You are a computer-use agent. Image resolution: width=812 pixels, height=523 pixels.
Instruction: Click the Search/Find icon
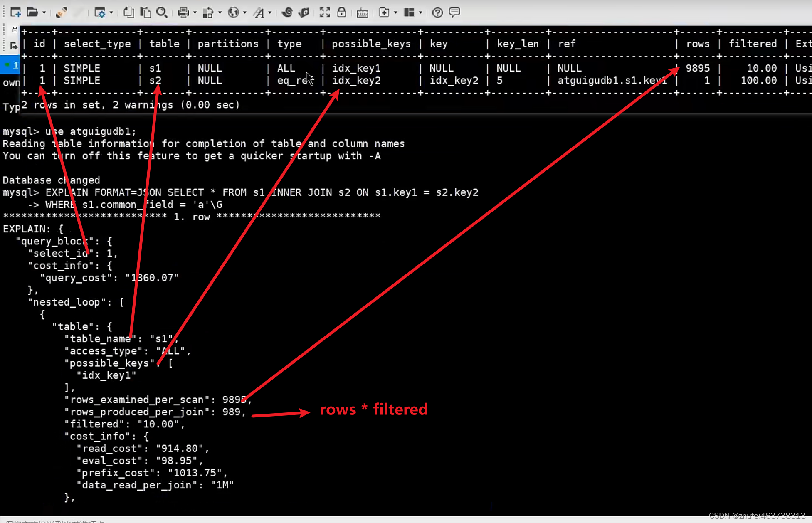pyautogui.click(x=162, y=12)
